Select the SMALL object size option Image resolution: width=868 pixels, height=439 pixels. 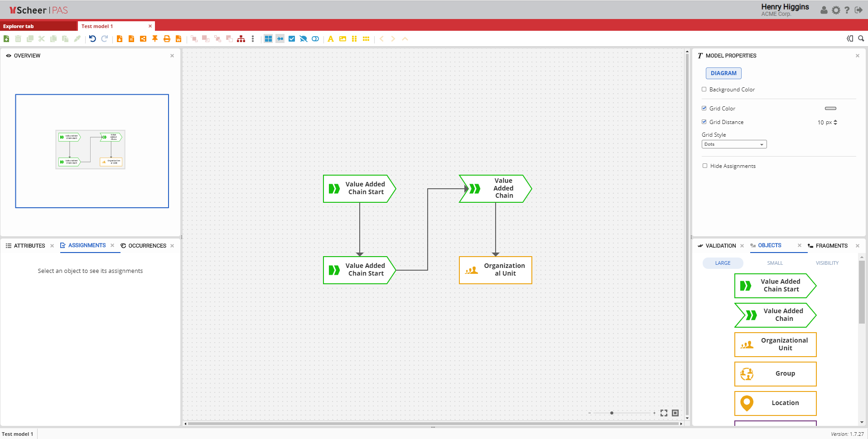tap(775, 263)
